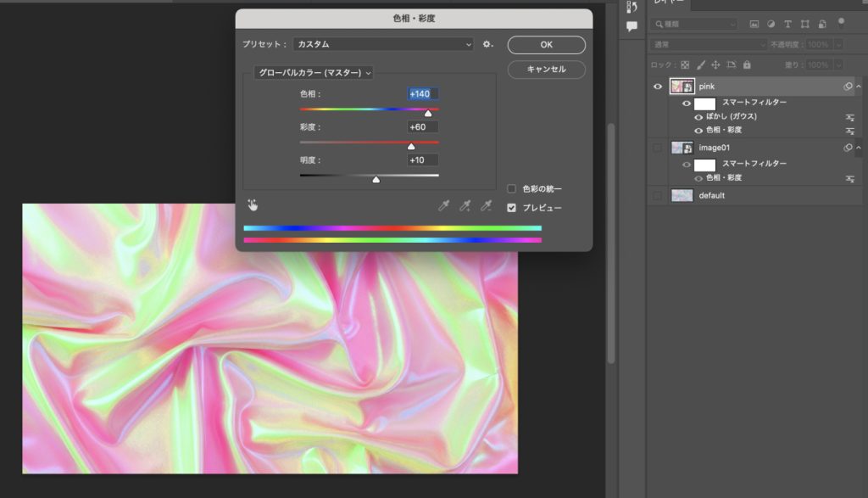Filter layers by adjustment layers icon
This screenshot has width=868, height=498.
point(771,24)
